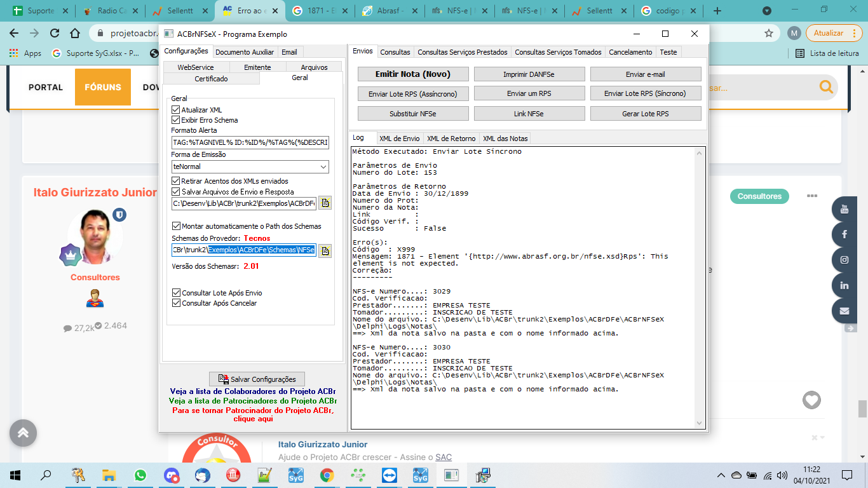The width and height of the screenshot is (868, 488).
Task: Open the Facebook icon in the social sidebar
Action: point(844,234)
